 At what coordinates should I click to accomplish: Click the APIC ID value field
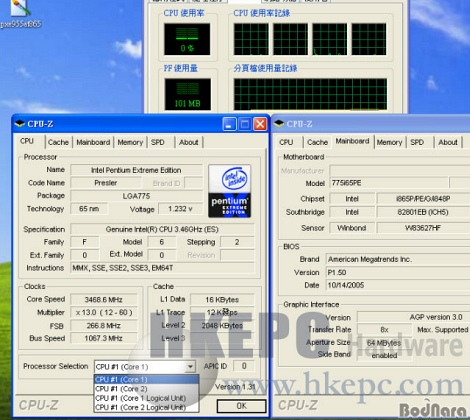coord(244,366)
